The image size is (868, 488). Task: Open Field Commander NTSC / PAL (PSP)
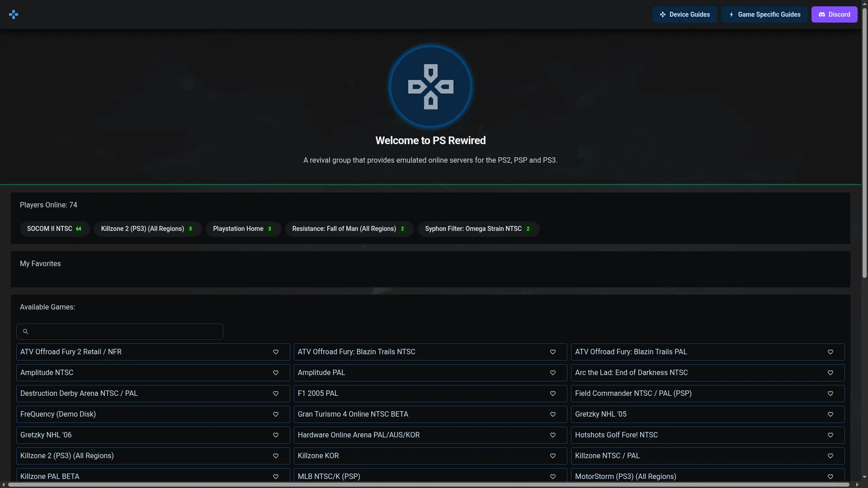[708, 394]
